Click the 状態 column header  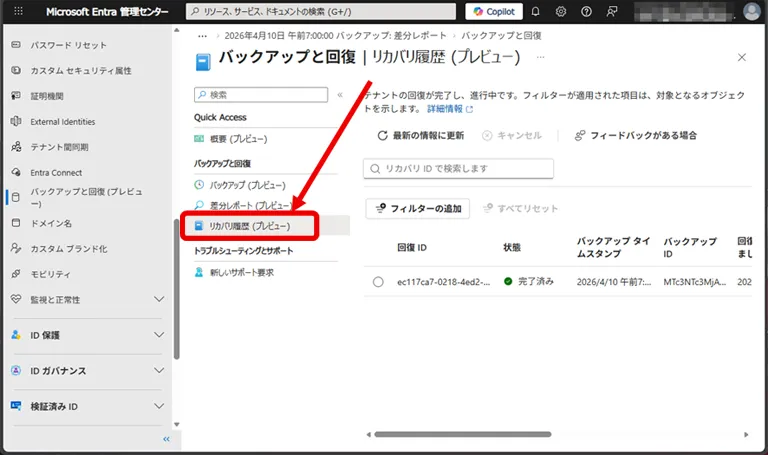coord(512,247)
